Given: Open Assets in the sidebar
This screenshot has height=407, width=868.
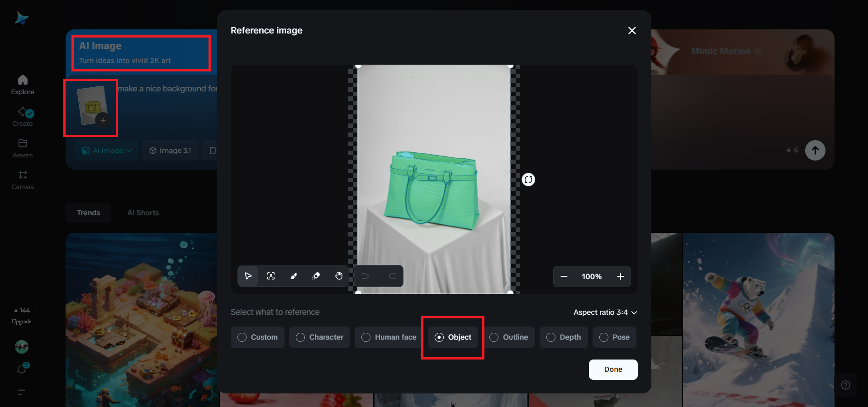Looking at the screenshot, I should tap(23, 148).
